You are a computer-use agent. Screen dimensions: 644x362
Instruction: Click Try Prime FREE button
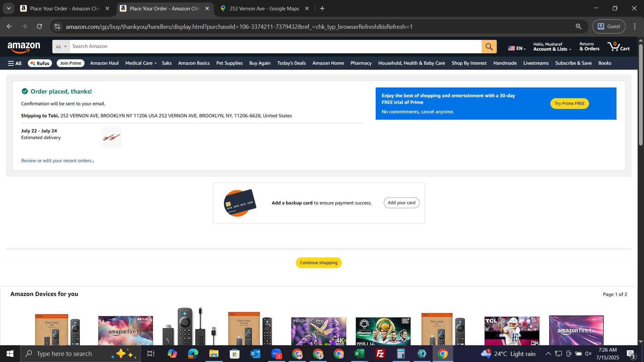pyautogui.click(x=570, y=104)
